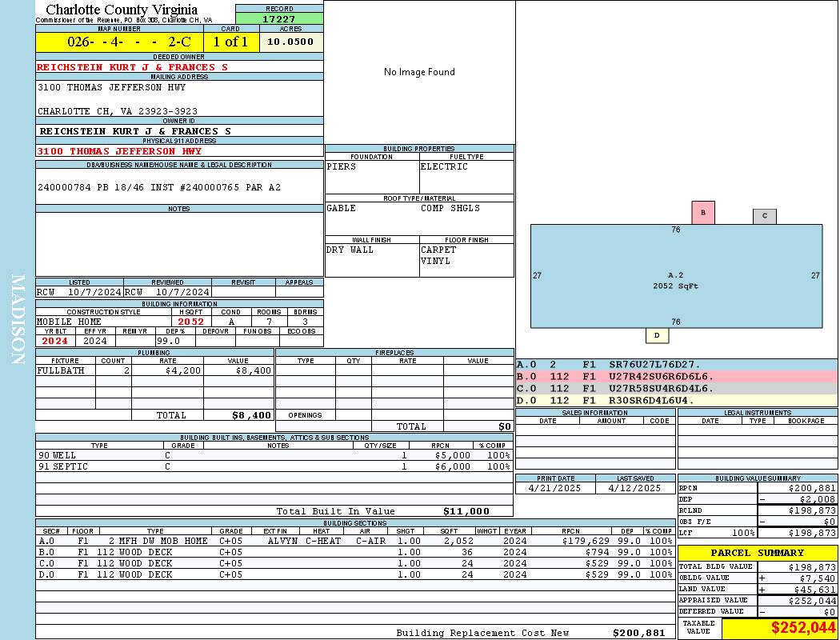Click C-HEAT value in building sections

323,542
